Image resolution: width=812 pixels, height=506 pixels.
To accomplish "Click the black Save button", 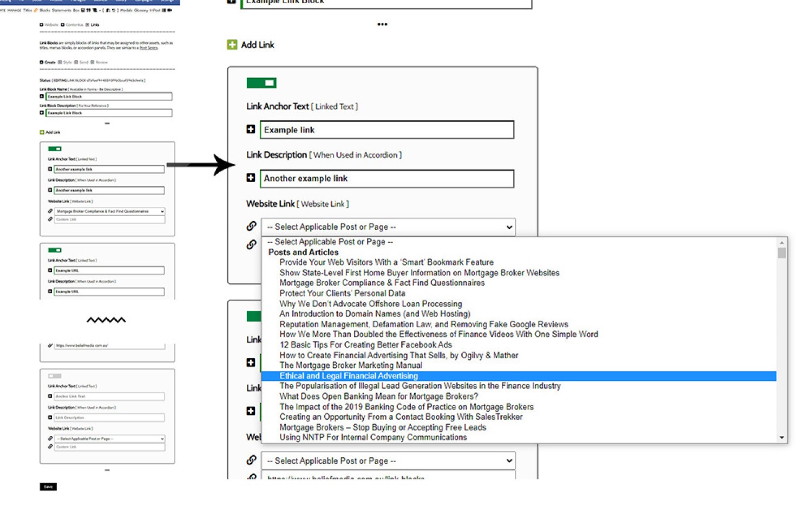I will point(48,486).
